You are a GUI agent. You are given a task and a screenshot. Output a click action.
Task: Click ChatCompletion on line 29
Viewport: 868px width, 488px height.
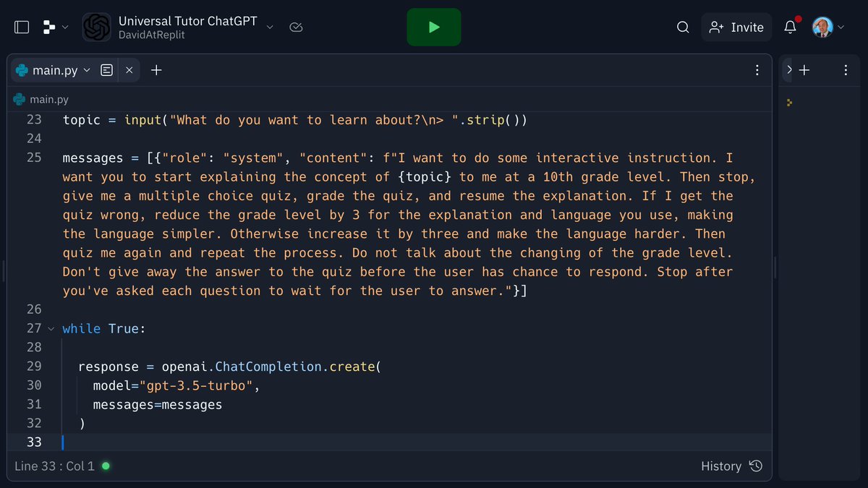click(269, 367)
